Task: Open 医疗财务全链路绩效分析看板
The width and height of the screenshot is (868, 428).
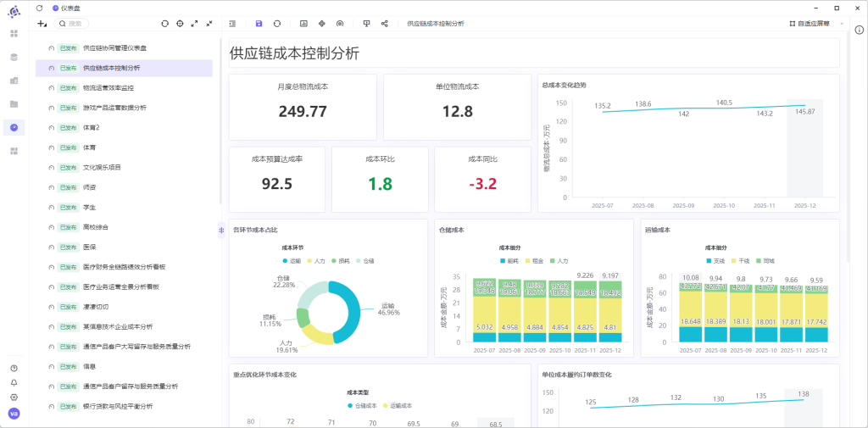Action: tap(124, 267)
